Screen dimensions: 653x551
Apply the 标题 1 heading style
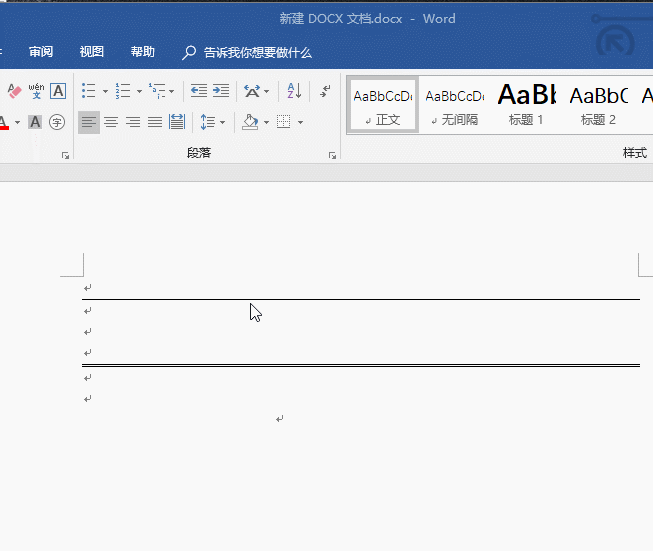[x=526, y=103]
